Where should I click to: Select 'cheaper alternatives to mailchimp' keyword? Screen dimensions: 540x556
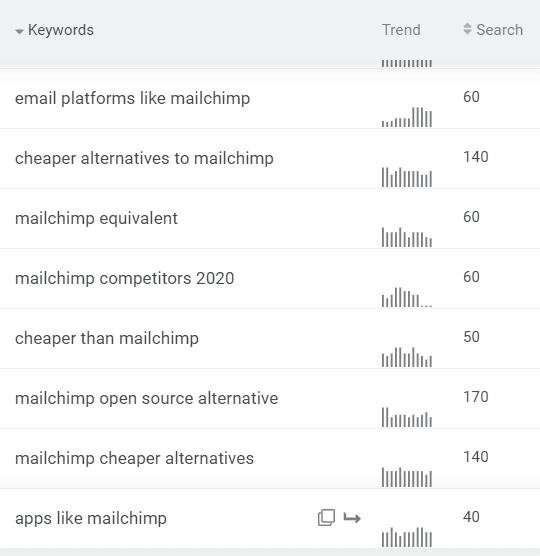tap(144, 158)
